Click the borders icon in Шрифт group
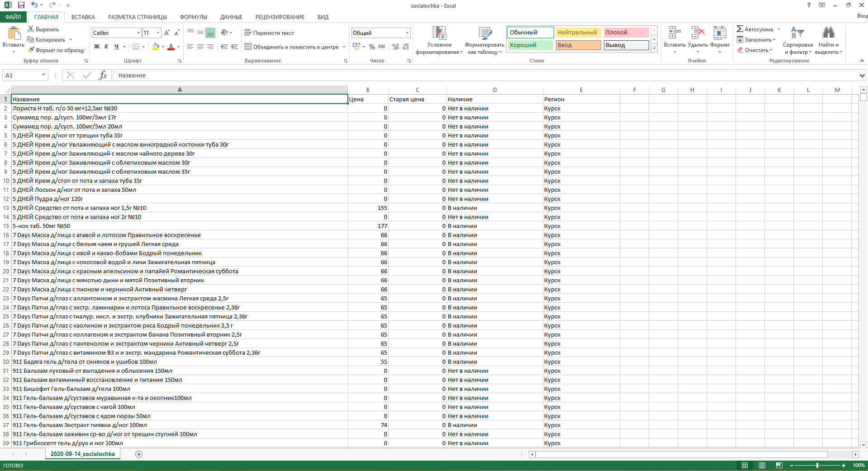 [136, 47]
